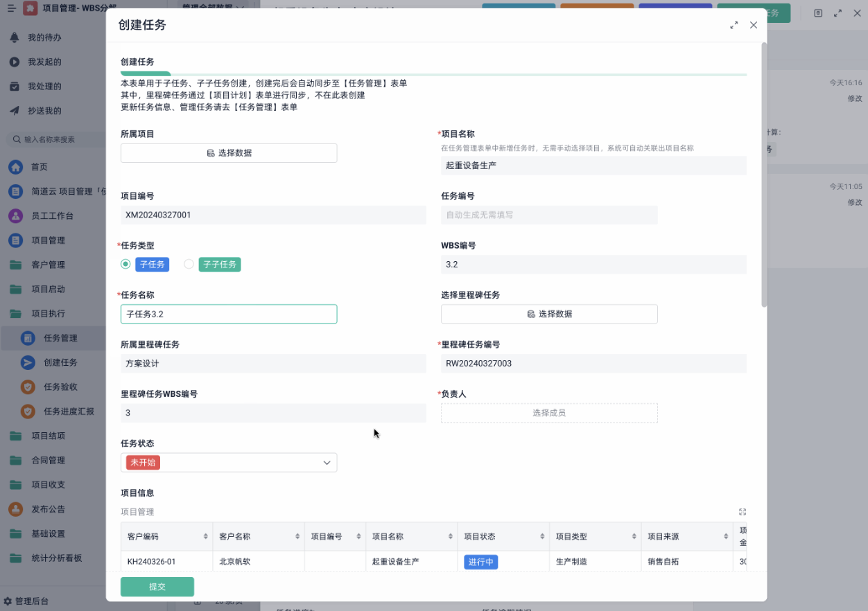Screen dimensions: 868x611
Task: Click the panel icon in background top bar
Action: [x=818, y=13]
